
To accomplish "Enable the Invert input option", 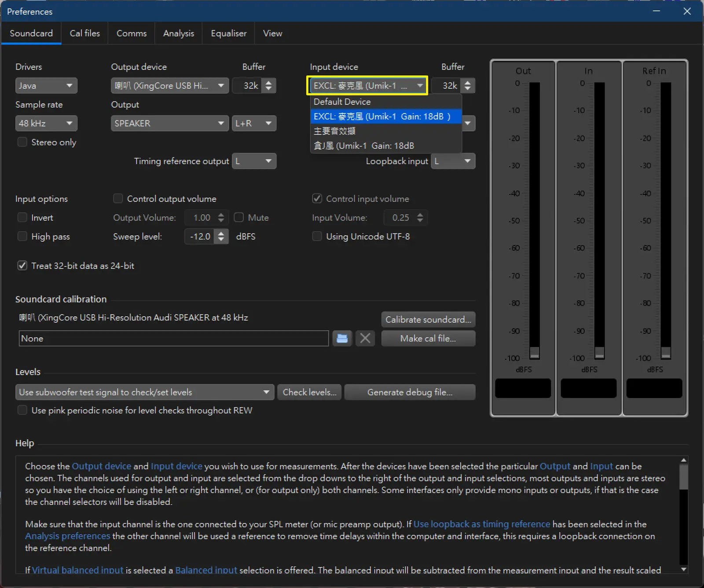I will (x=22, y=218).
